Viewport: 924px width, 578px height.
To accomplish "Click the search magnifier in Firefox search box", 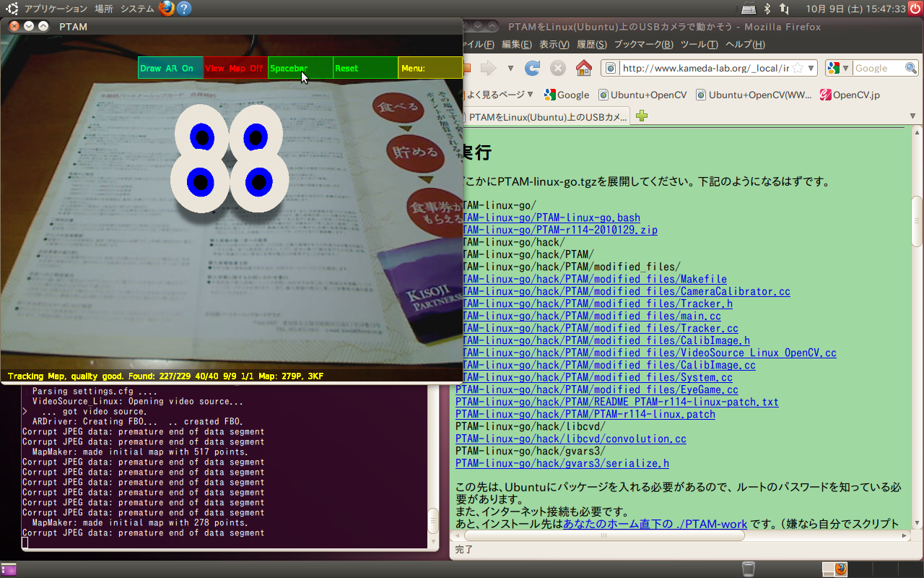I will (911, 68).
